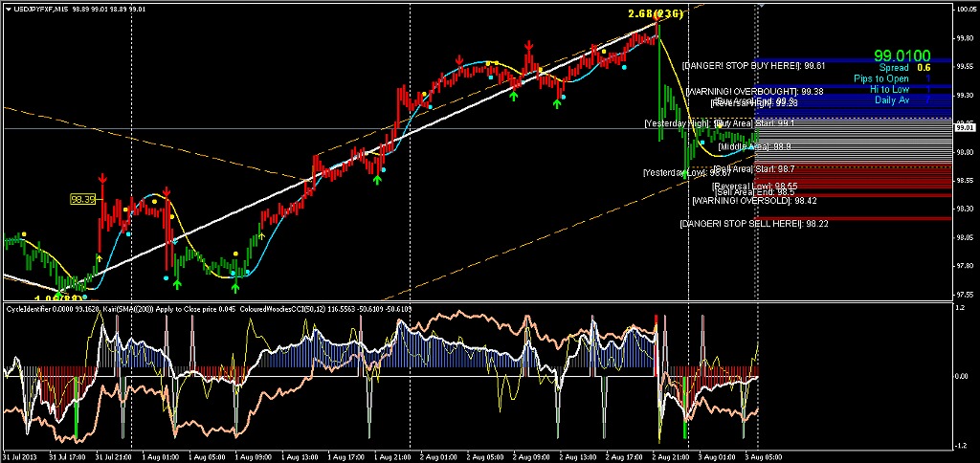Click the 1 Aug 13:00 time axis label
This screenshot has width=980, height=463.
tap(300, 456)
